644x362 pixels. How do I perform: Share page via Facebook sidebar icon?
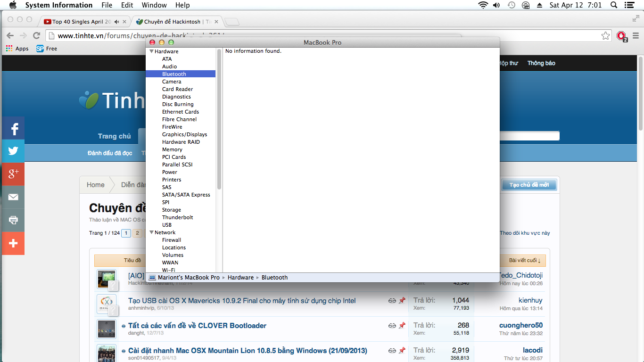13,128
